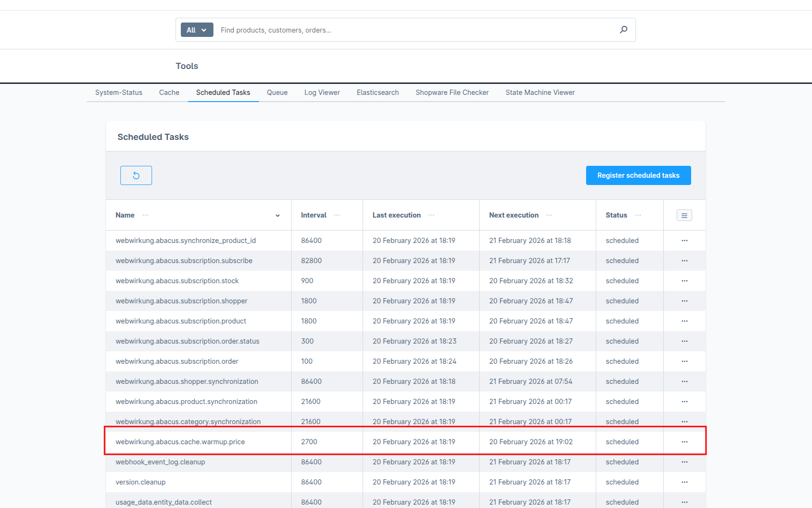Toggle sort arrow on Name column
812x508 pixels.
[277, 216]
